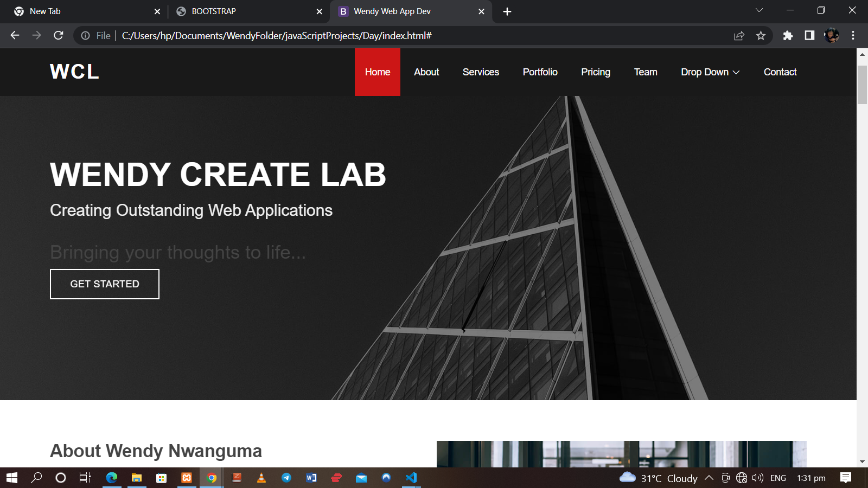
Task: Go back with the back arrow
Action: pyautogui.click(x=15, y=36)
